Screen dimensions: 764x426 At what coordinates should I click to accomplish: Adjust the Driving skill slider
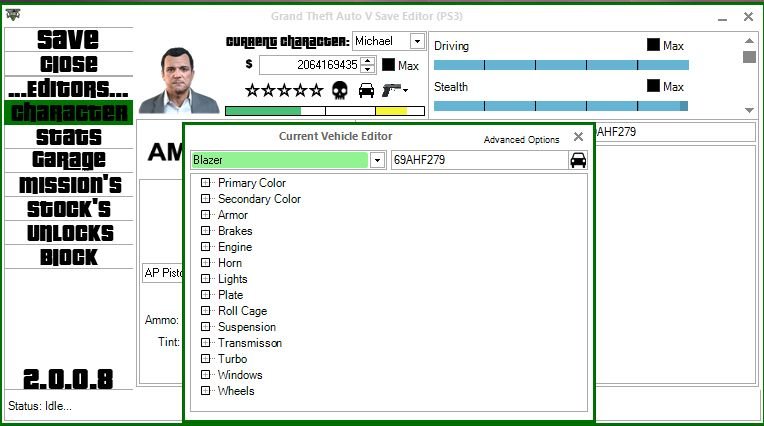[561, 65]
